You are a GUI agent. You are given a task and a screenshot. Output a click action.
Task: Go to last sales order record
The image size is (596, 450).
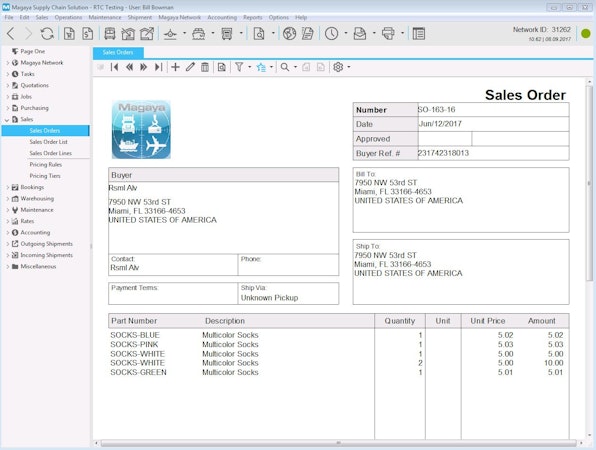click(x=159, y=67)
